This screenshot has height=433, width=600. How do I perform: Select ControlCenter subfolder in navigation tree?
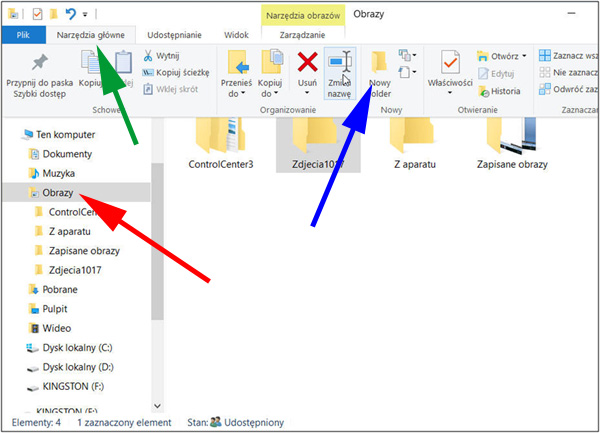click(x=68, y=212)
